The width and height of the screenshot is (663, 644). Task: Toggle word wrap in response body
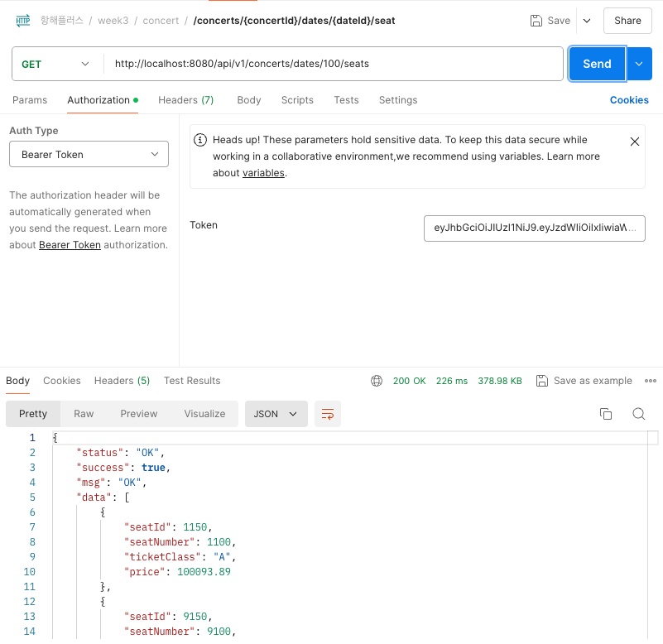coord(328,414)
